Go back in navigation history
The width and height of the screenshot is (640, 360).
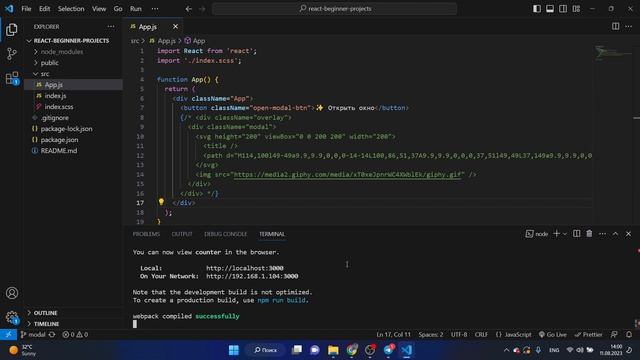(189, 9)
